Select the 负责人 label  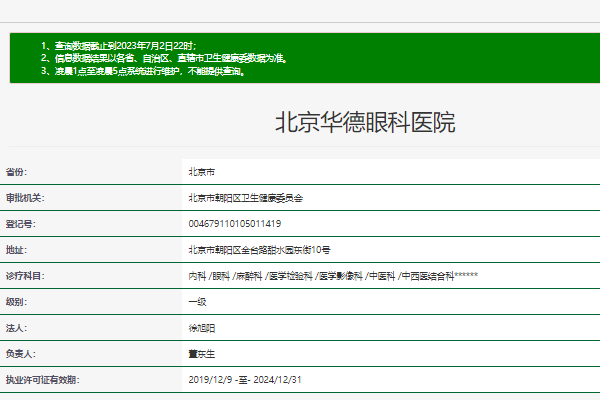(x=21, y=354)
